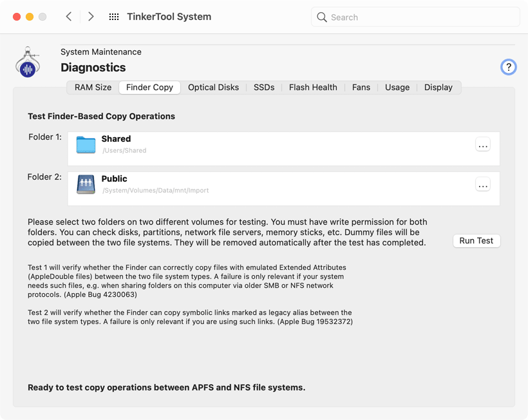Open help with the question mark button
The height and width of the screenshot is (420, 528).
(508, 67)
